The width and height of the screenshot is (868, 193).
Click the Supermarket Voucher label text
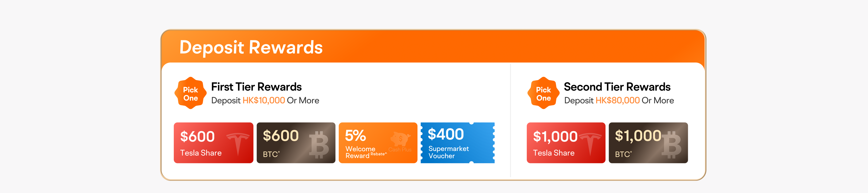(448, 152)
